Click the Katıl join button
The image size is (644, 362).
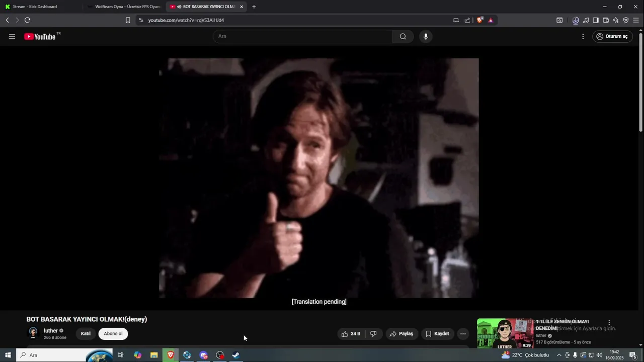[x=86, y=334]
